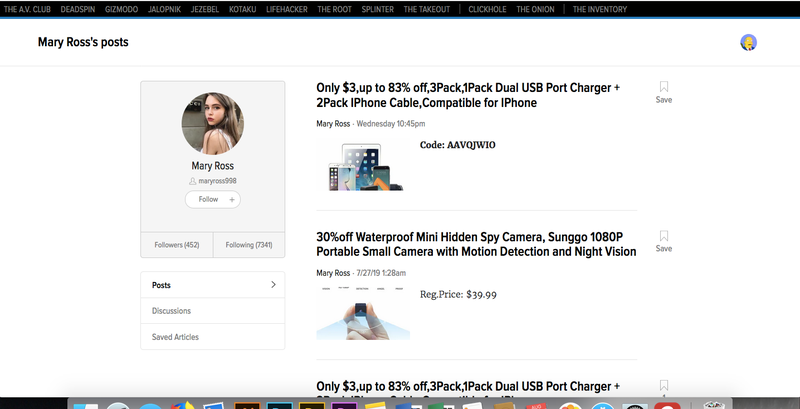
Task: Click the Code: AAVQJWIO text
Action: (x=458, y=145)
